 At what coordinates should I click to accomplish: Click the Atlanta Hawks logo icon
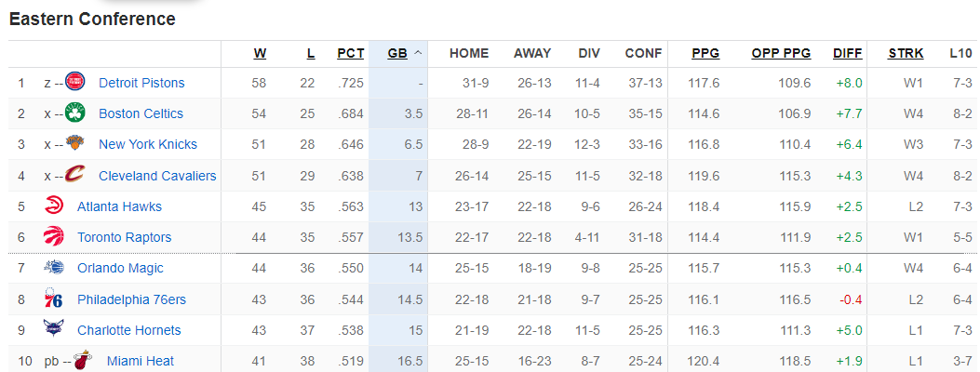tap(53, 206)
